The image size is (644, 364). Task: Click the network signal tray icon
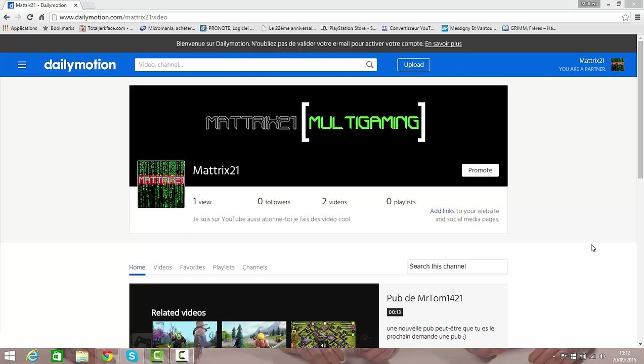pos(592,356)
